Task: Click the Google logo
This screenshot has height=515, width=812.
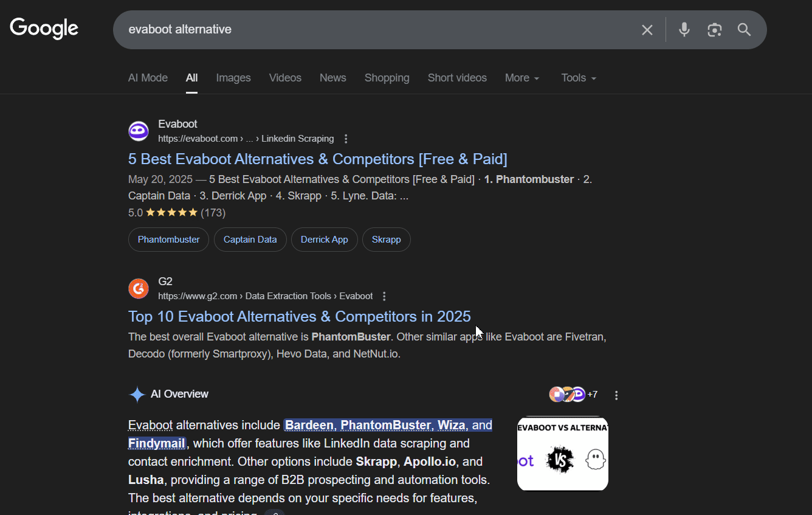Action: click(43, 28)
